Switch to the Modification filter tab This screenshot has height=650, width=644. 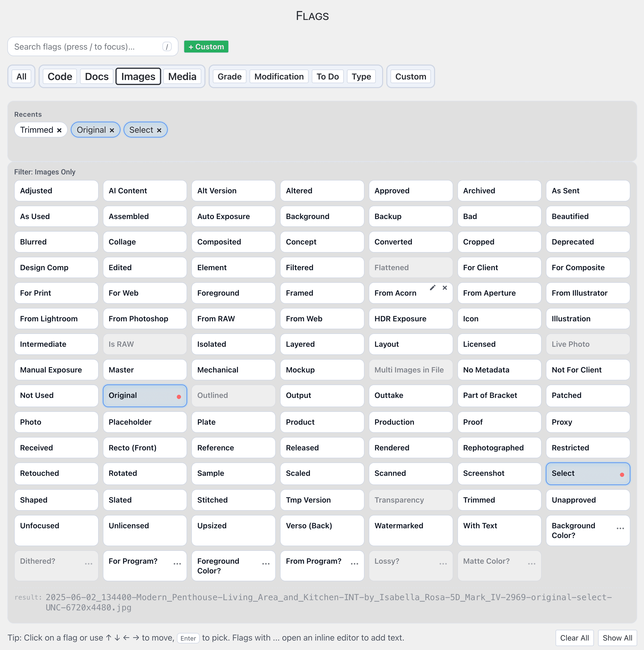pyautogui.click(x=279, y=77)
